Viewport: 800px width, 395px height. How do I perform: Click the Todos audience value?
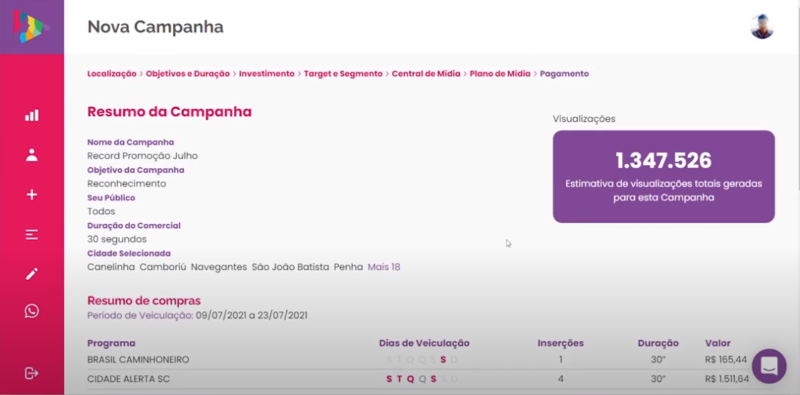[x=101, y=211]
